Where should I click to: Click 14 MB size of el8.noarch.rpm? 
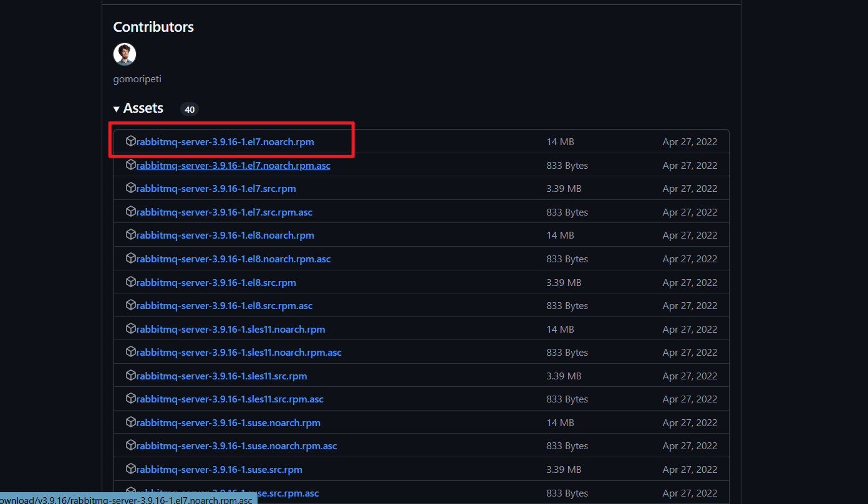pos(560,235)
